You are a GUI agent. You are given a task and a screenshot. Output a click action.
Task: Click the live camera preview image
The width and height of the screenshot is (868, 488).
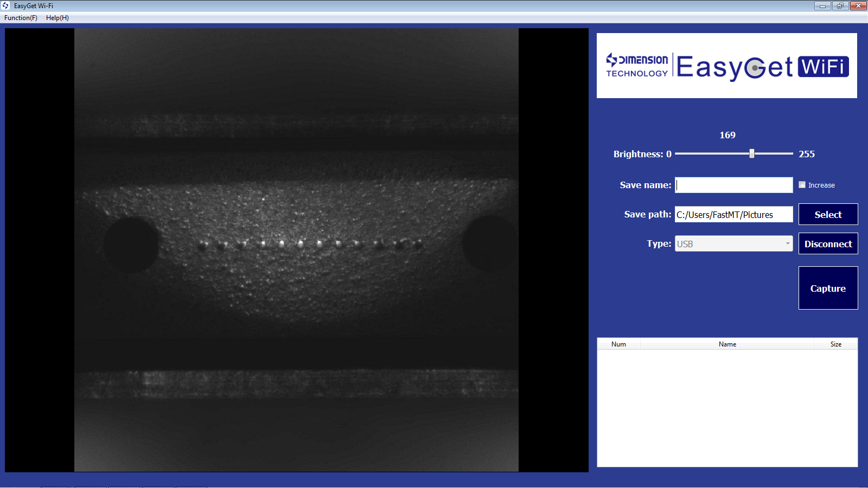pos(296,250)
